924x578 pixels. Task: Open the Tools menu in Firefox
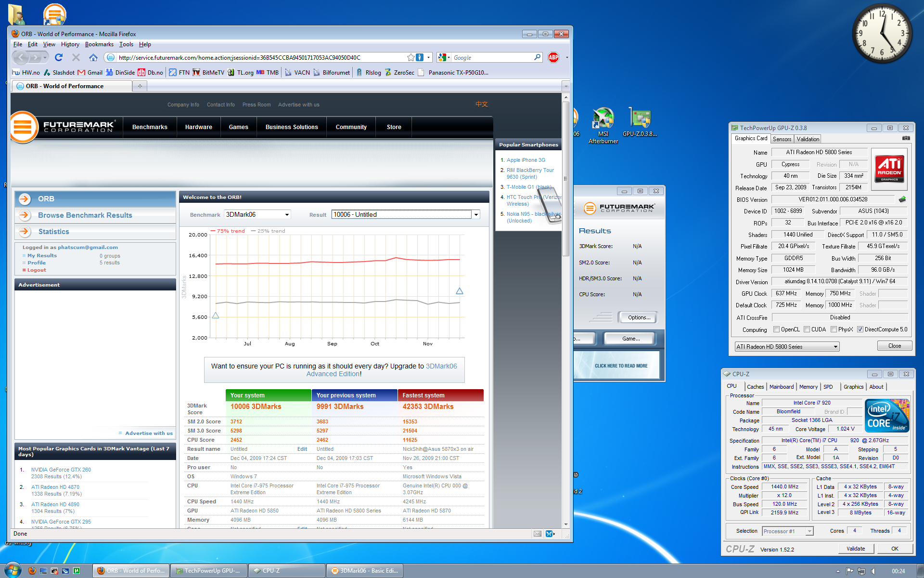[126, 44]
